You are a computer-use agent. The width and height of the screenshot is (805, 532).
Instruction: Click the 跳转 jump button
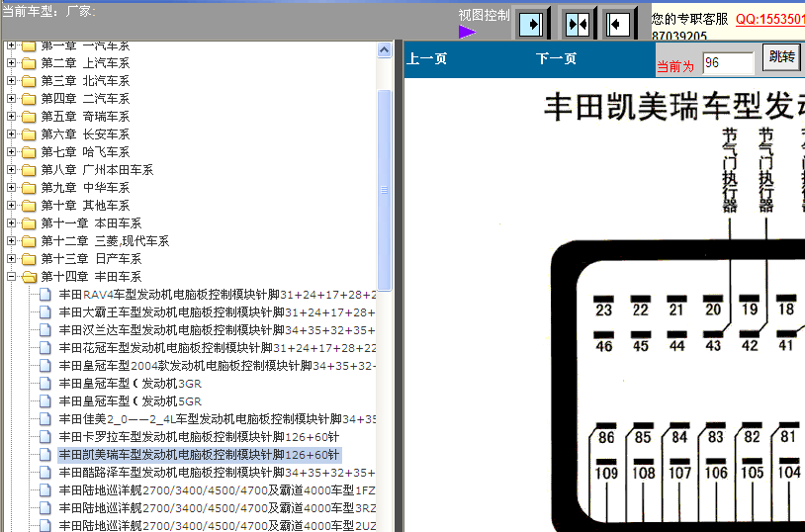coord(782,56)
